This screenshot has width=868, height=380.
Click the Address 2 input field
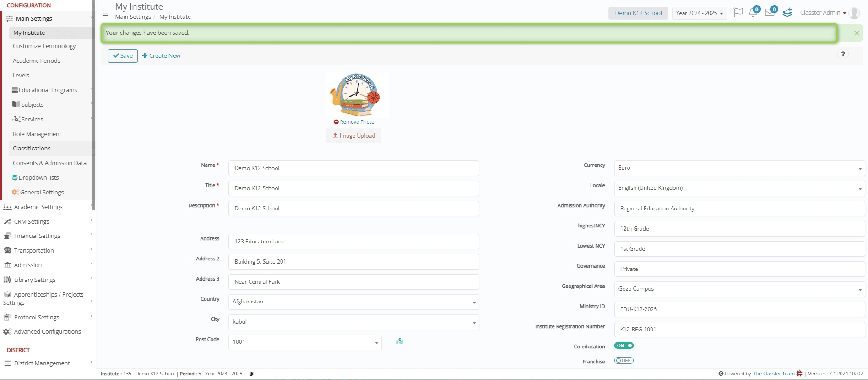tap(353, 262)
